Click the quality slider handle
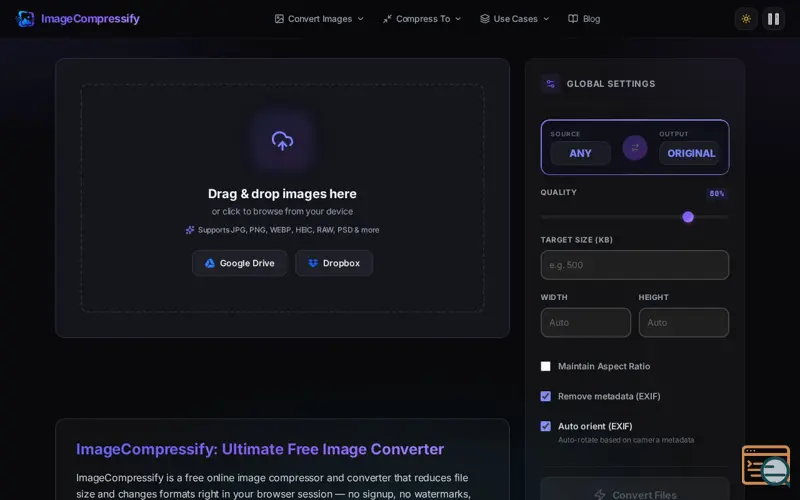 [x=688, y=217]
